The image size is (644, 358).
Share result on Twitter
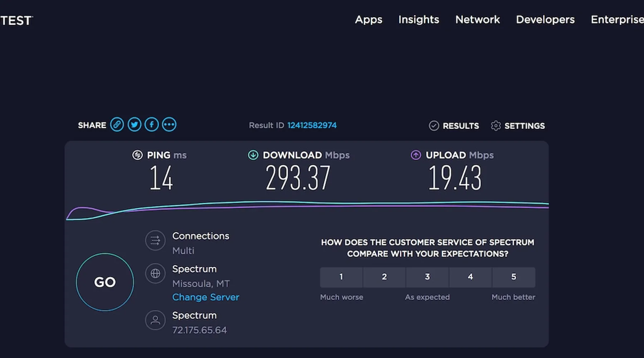(135, 125)
